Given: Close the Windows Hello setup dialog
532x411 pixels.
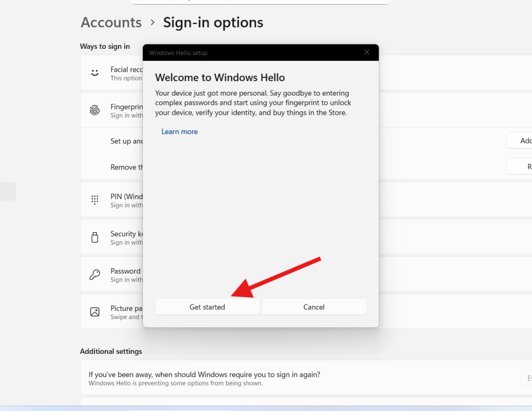Looking at the screenshot, I should [x=367, y=52].
